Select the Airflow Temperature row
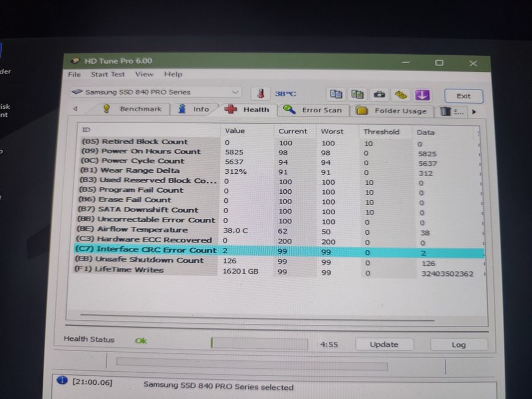This screenshot has height=399, width=532. pyautogui.click(x=278, y=231)
